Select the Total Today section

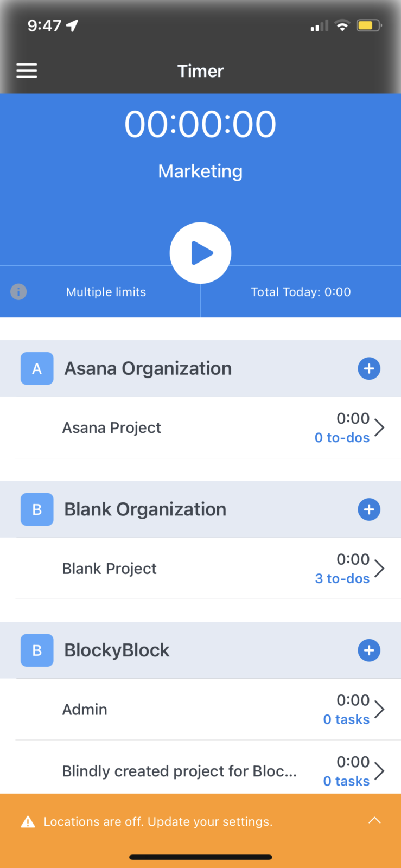point(301,292)
